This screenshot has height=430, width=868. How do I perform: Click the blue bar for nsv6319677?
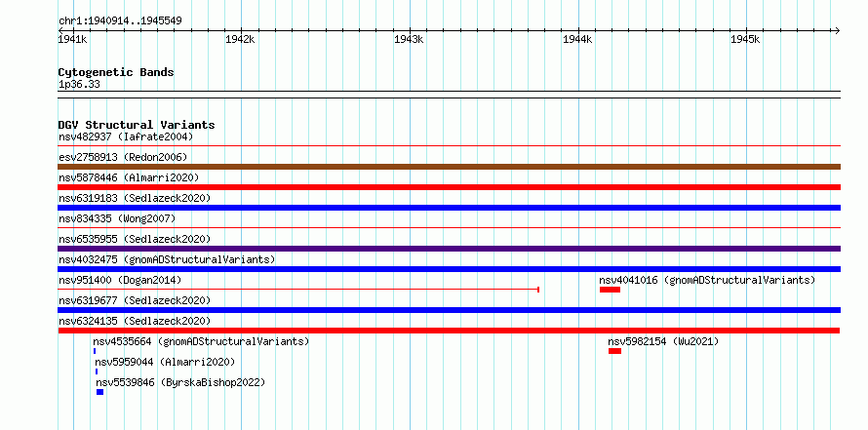[449, 310]
